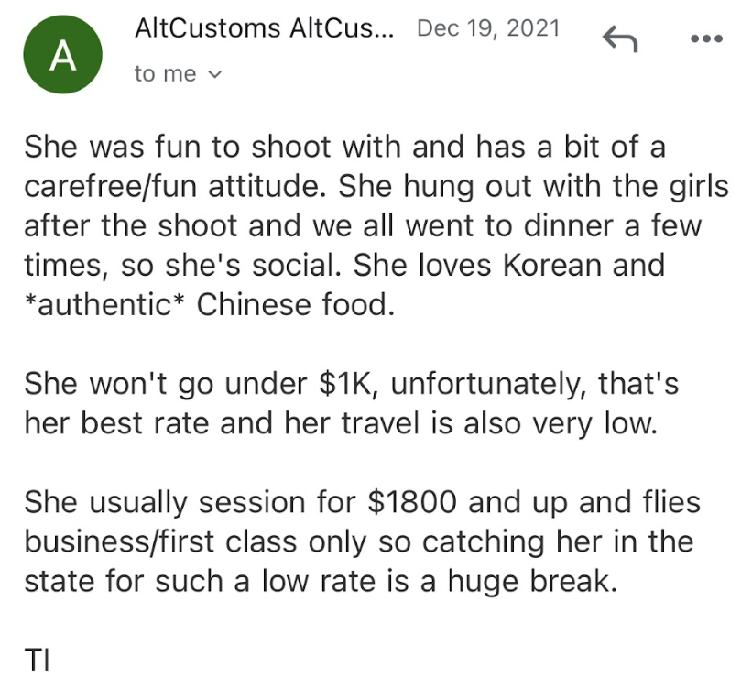
Task: Open the three-dot more options menu
Action: [706, 38]
